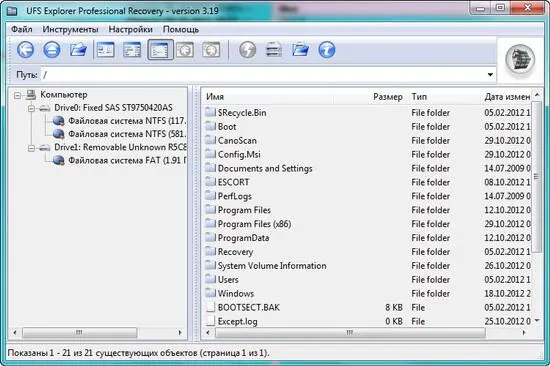Click the tree panel scroll left arrow

[x=14, y=332]
